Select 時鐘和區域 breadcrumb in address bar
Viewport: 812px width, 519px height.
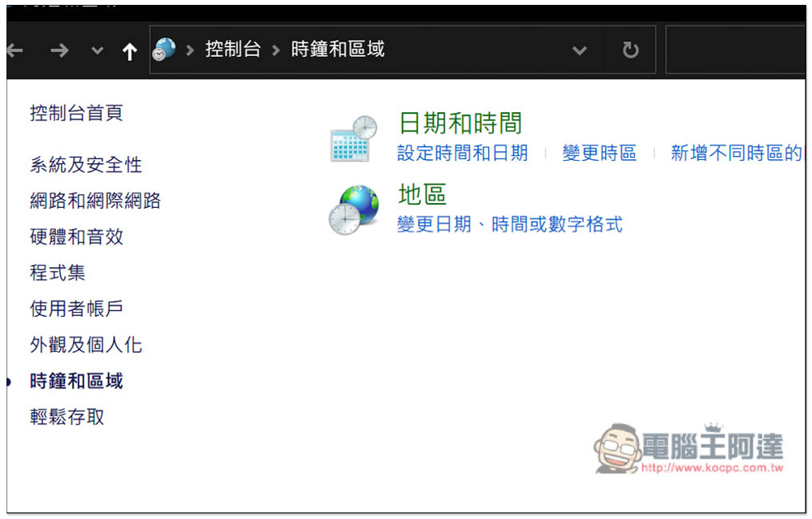(338, 50)
